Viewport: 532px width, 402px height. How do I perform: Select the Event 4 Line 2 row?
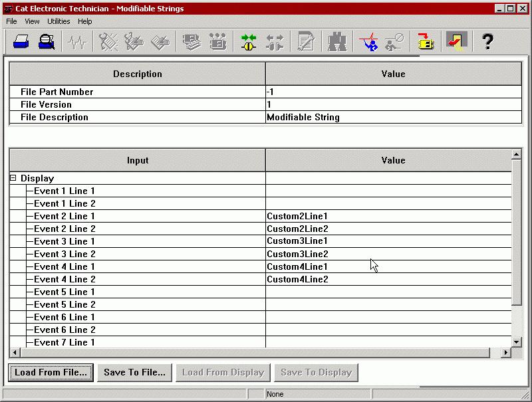[261, 279]
